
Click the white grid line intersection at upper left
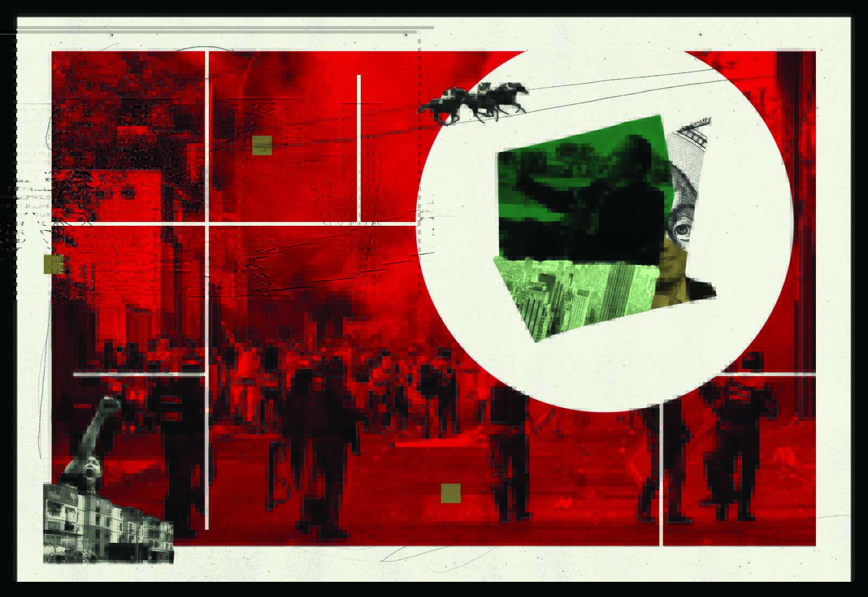tap(207, 223)
